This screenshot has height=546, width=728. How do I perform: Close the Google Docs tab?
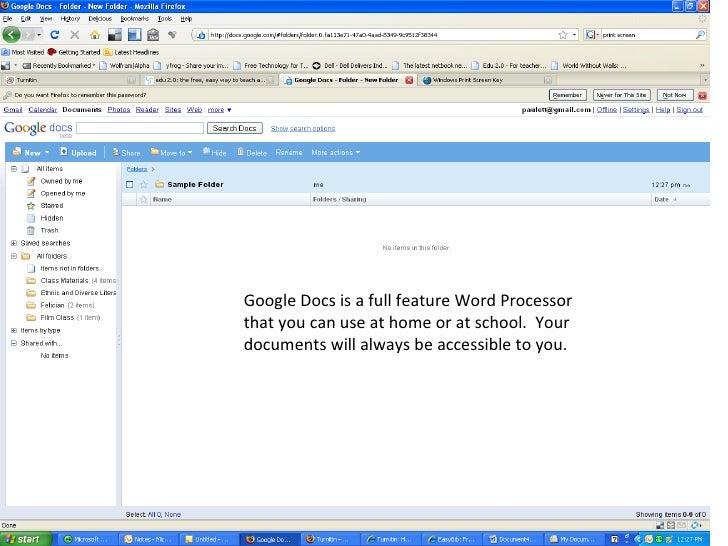[x=409, y=80]
